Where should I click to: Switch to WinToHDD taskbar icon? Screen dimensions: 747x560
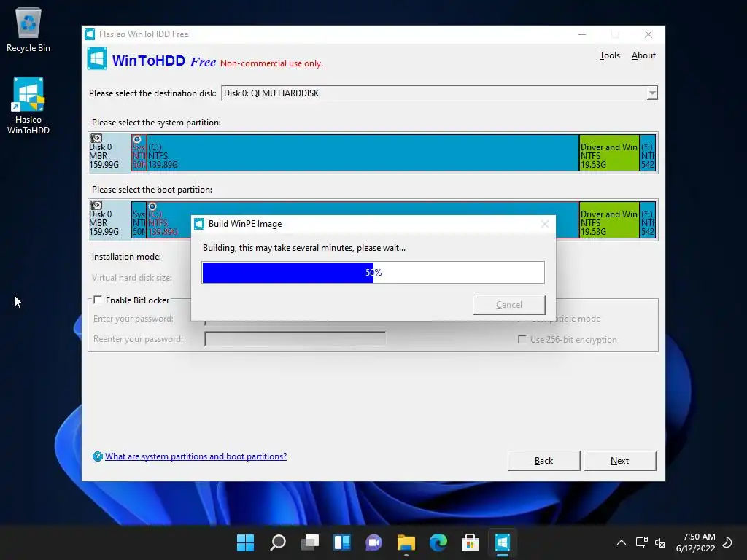[503, 542]
